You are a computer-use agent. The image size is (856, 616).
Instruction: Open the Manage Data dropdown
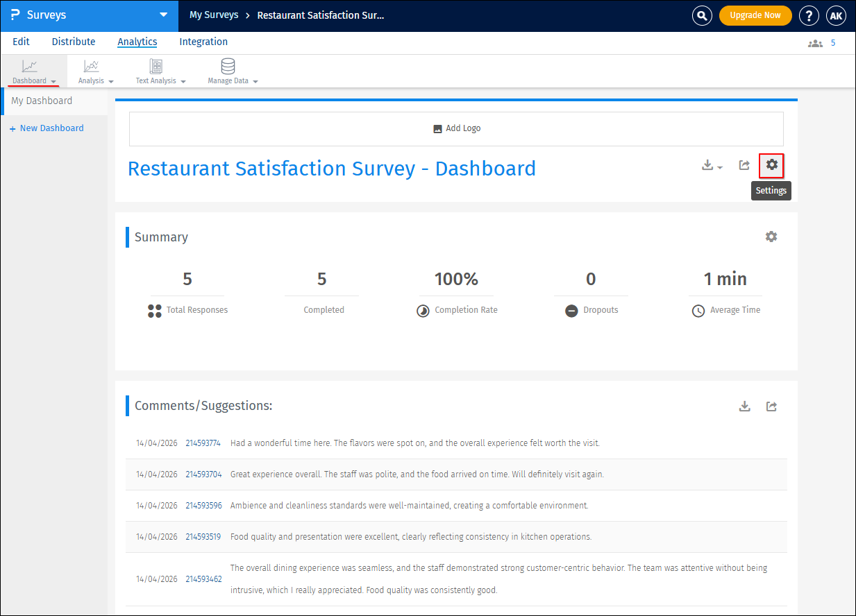(x=233, y=72)
